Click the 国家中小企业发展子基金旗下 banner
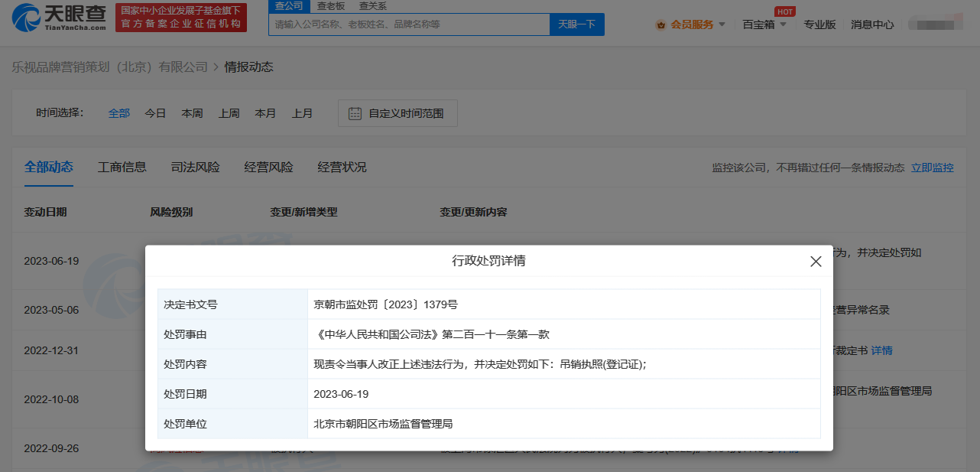Screen dimensions: 980x472 click(x=182, y=17)
